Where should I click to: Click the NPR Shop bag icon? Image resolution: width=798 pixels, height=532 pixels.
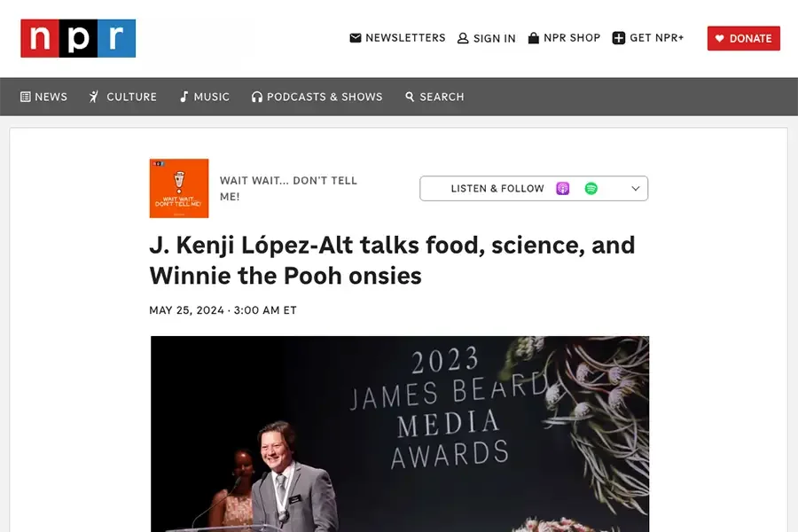point(534,38)
